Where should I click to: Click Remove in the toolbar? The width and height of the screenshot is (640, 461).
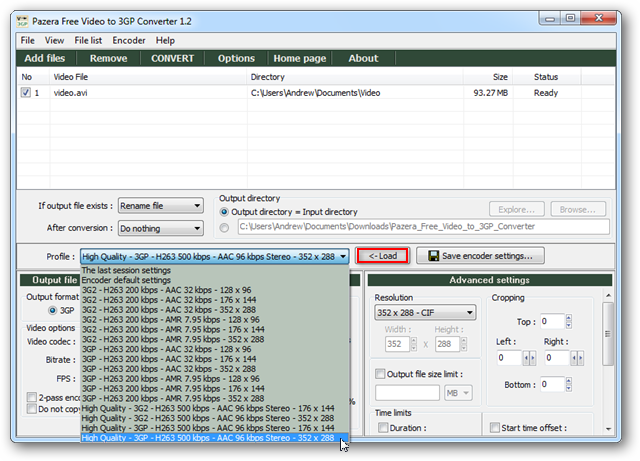(109, 58)
